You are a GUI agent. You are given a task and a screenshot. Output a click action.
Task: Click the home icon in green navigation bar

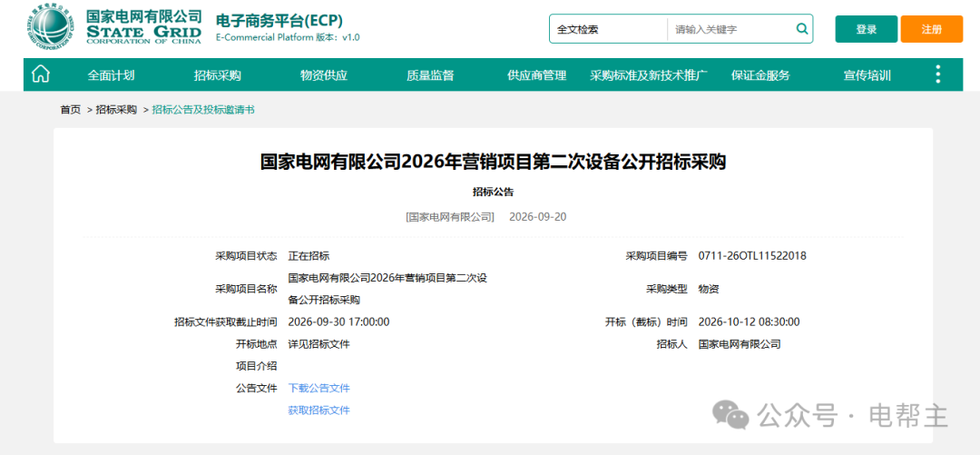[x=41, y=74]
